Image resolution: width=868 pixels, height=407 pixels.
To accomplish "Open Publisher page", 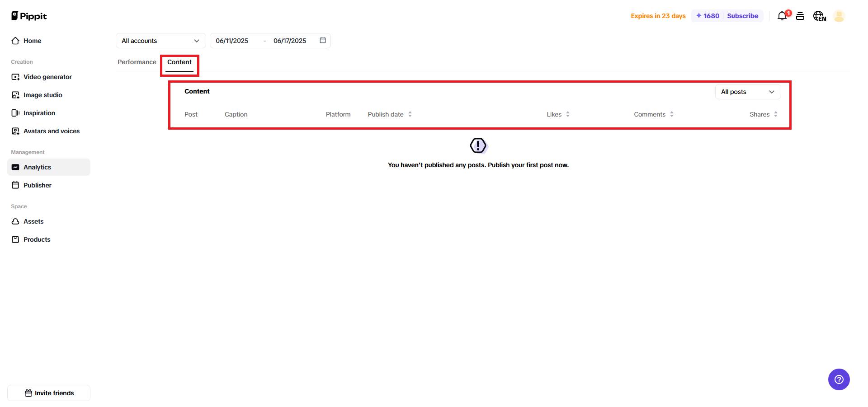I will pos(49,185).
